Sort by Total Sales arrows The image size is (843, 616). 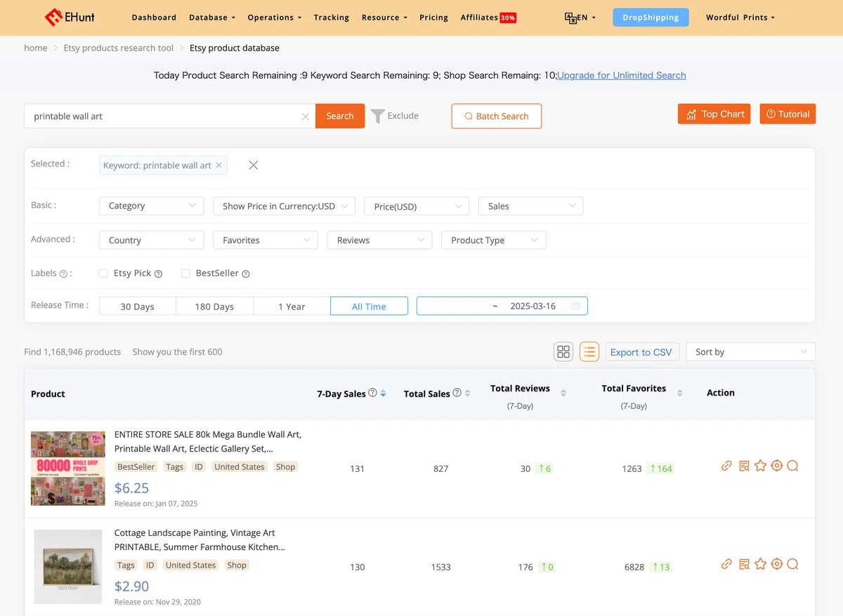468,393
